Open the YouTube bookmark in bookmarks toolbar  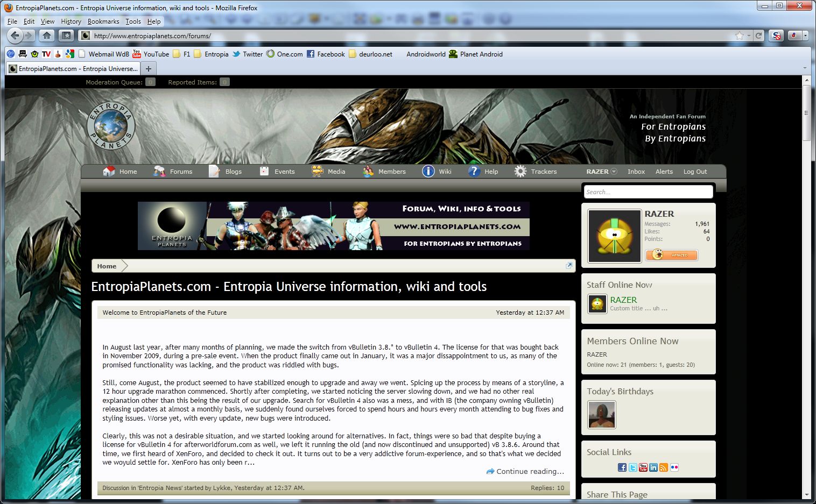[151, 54]
